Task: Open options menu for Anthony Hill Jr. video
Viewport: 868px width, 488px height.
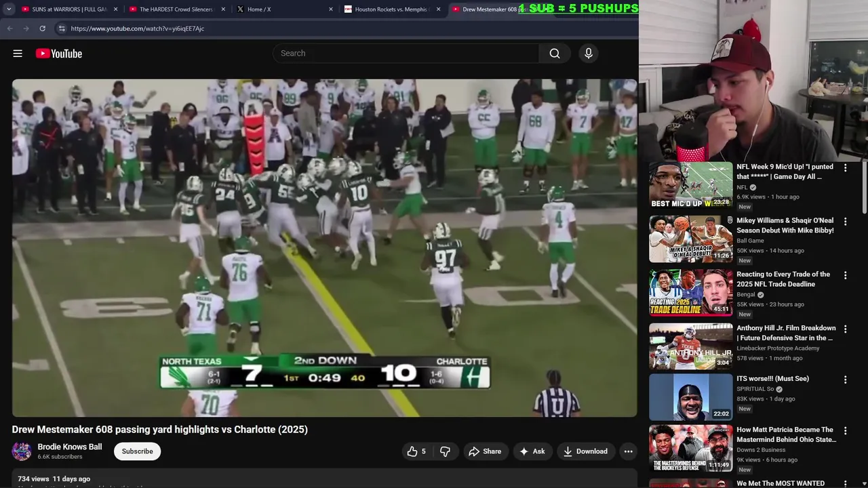Action: [x=845, y=329]
